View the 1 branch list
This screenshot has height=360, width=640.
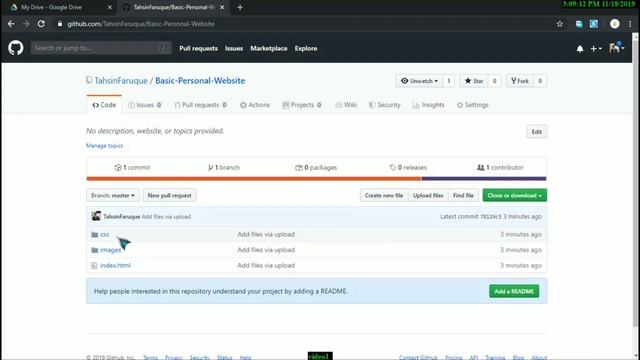pos(224,167)
